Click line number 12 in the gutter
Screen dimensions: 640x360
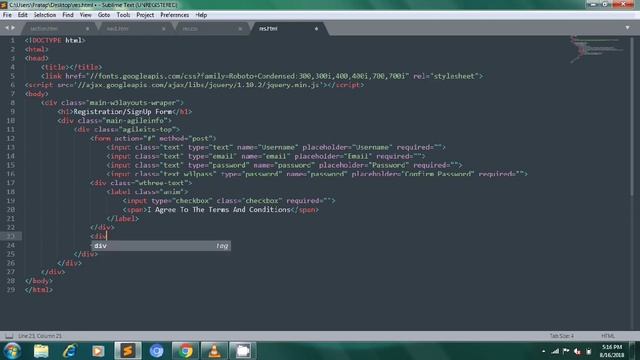[11, 138]
